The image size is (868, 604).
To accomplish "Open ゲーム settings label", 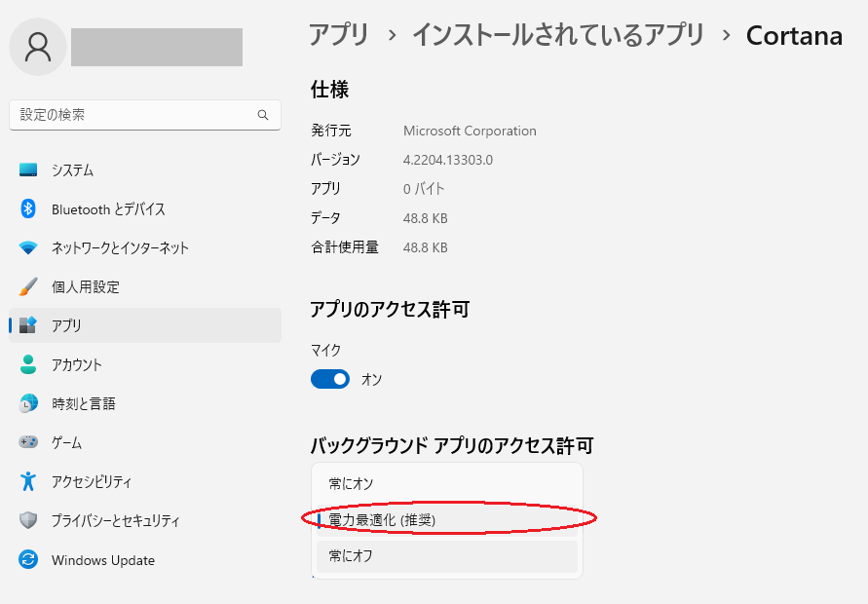I will point(67,443).
